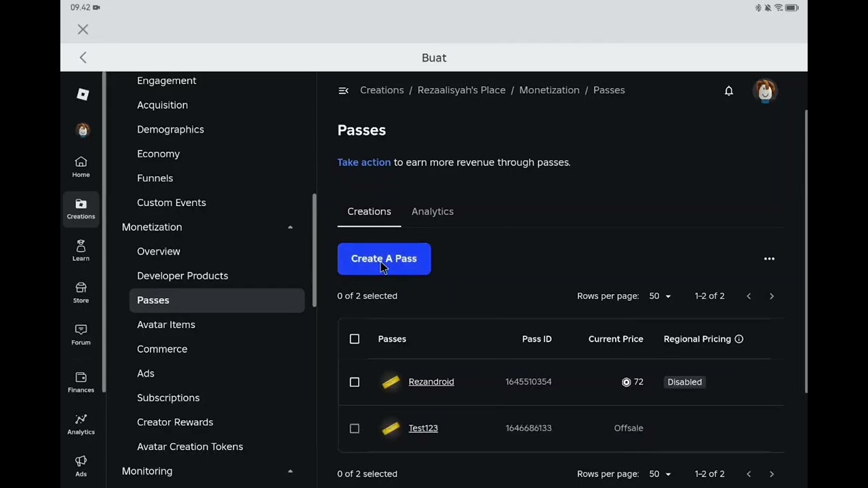Open the Ads entry under Monetization

[x=146, y=373]
